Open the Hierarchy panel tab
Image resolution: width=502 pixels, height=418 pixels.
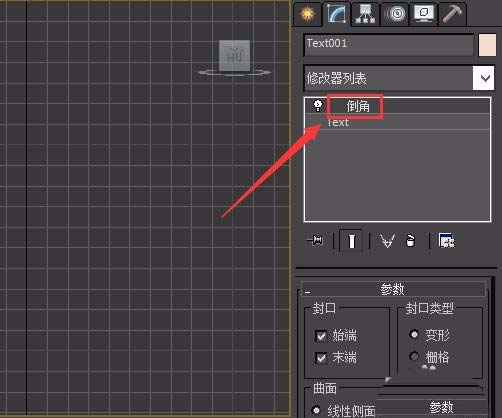(365, 14)
